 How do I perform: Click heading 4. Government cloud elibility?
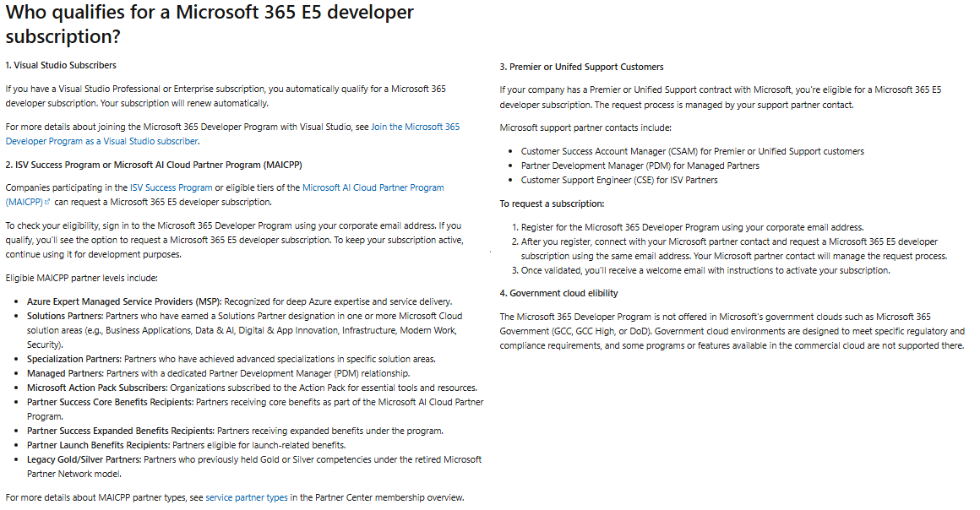558,293
